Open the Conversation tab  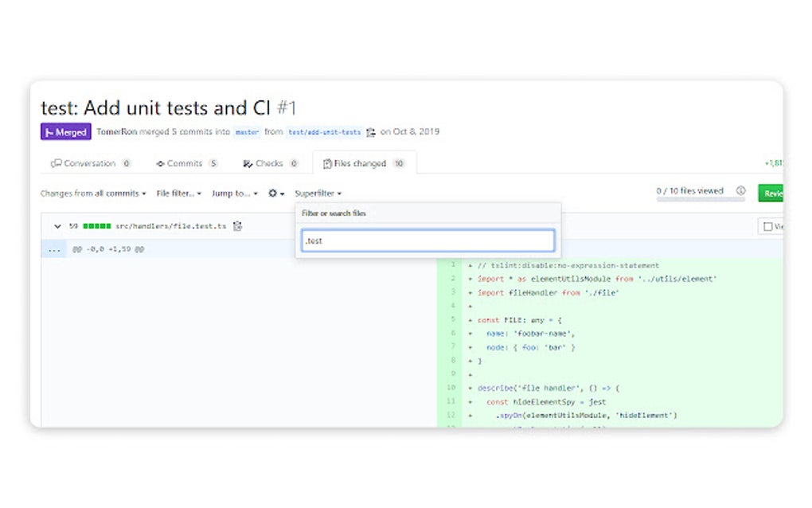(x=90, y=164)
